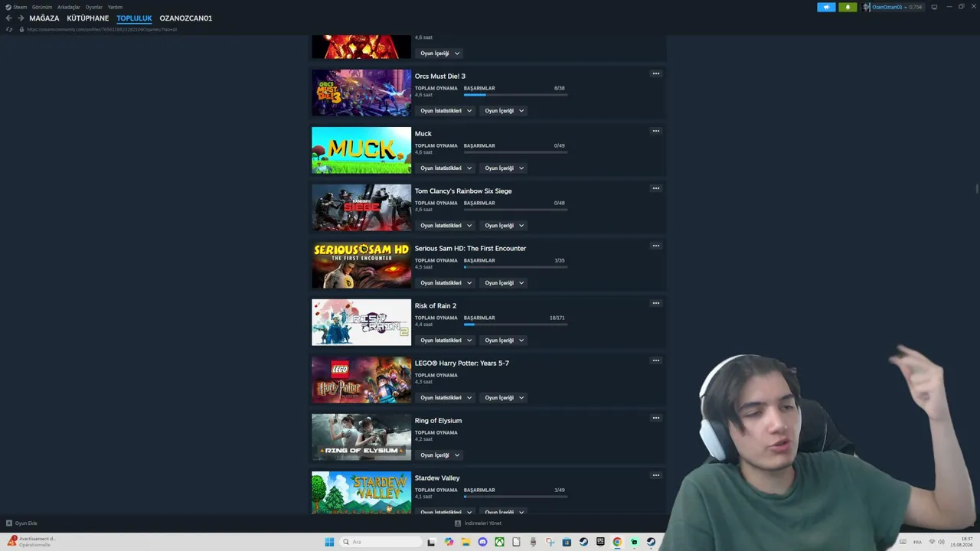Open the Görünüm menu

click(42, 7)
